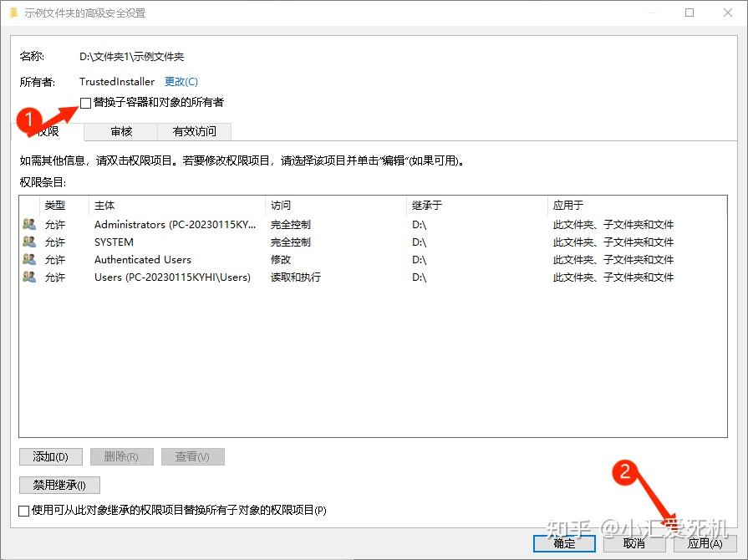Click the 取消 button
The image size is (748, 560).
point(633,543)
